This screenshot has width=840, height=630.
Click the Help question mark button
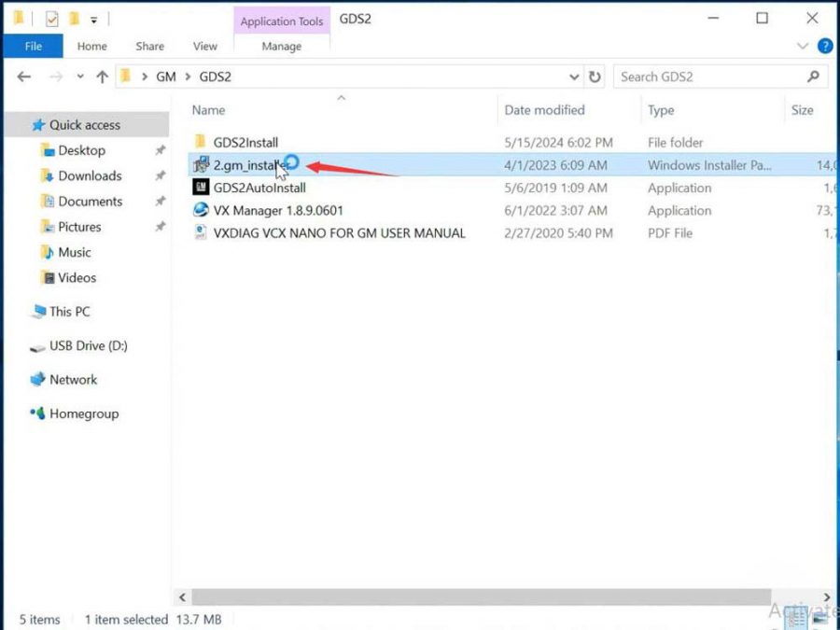(827, 46)
